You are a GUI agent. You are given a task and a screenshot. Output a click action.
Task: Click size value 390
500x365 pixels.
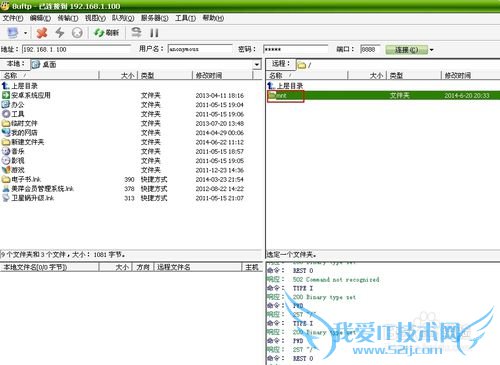click(x=129, y=179)
